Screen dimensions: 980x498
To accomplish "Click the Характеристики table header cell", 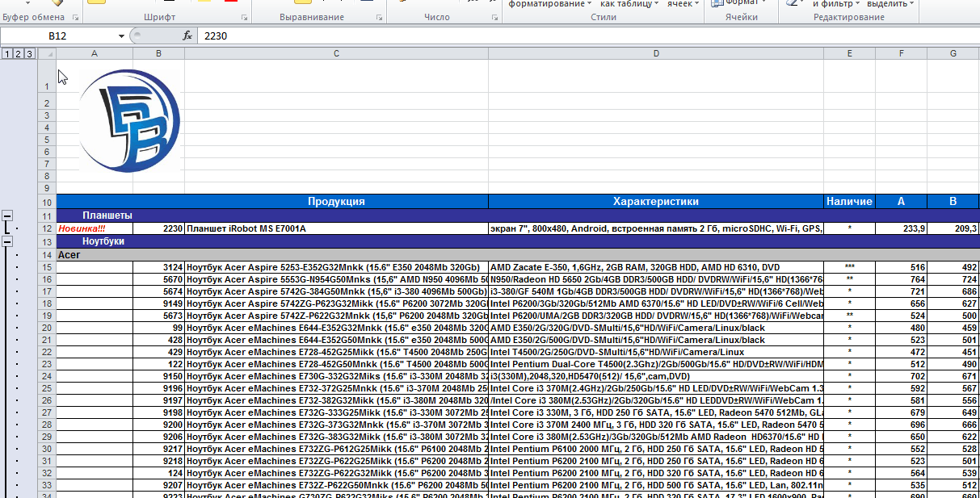I will (x=656, y=202).
